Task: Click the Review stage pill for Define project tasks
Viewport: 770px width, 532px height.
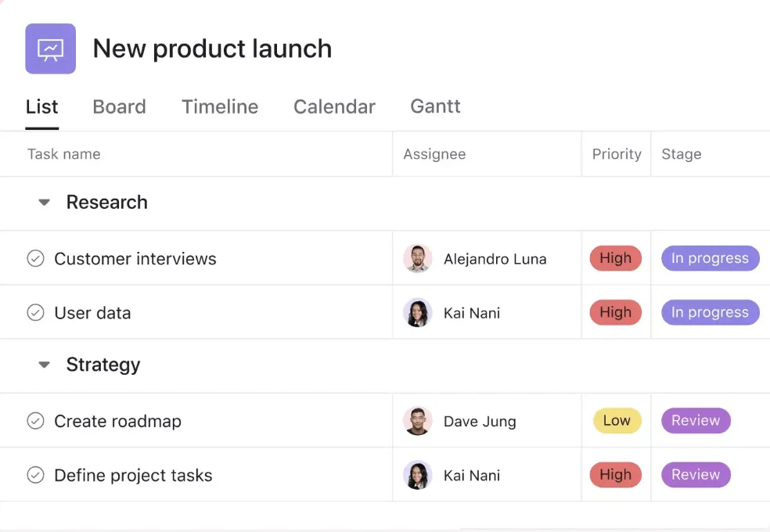Action: [x=696, y=475]
